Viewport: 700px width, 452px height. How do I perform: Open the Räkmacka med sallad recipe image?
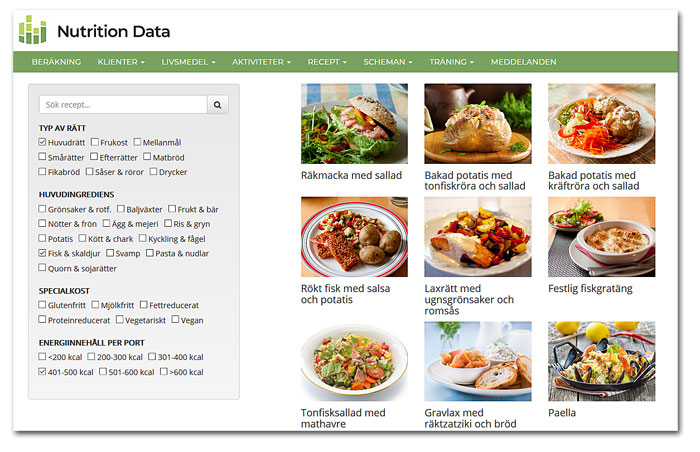354,123
